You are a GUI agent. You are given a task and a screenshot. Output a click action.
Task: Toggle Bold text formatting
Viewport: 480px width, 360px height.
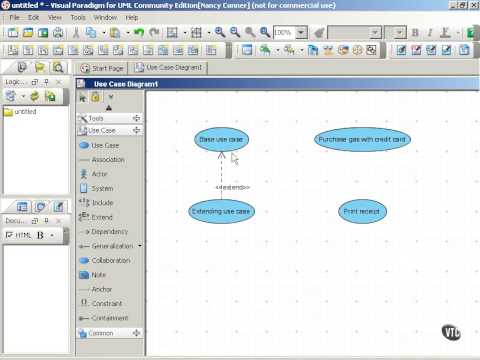(415, 33)
